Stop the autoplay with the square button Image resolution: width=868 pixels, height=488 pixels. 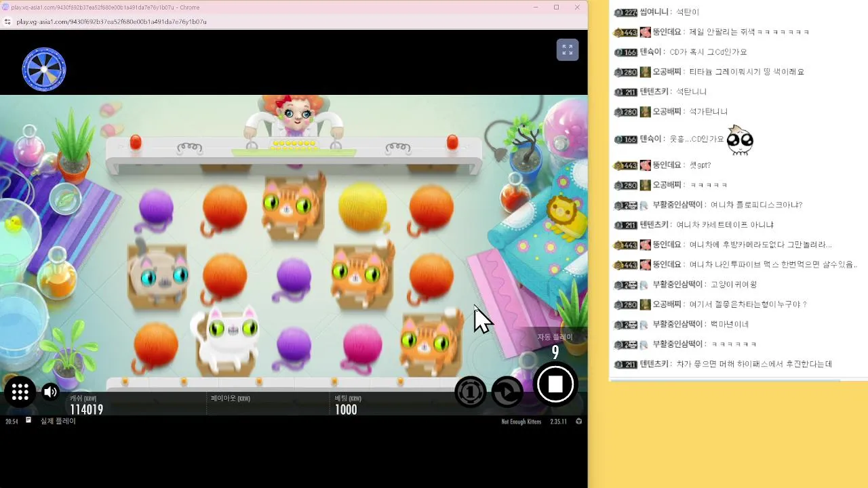point(555,384)
